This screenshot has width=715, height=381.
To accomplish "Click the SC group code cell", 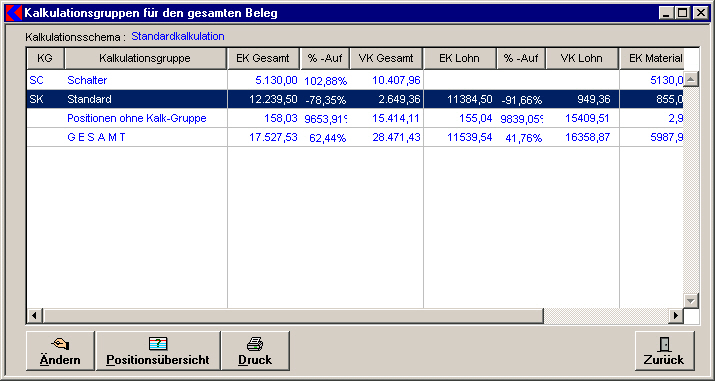I will tap(36, 80).
